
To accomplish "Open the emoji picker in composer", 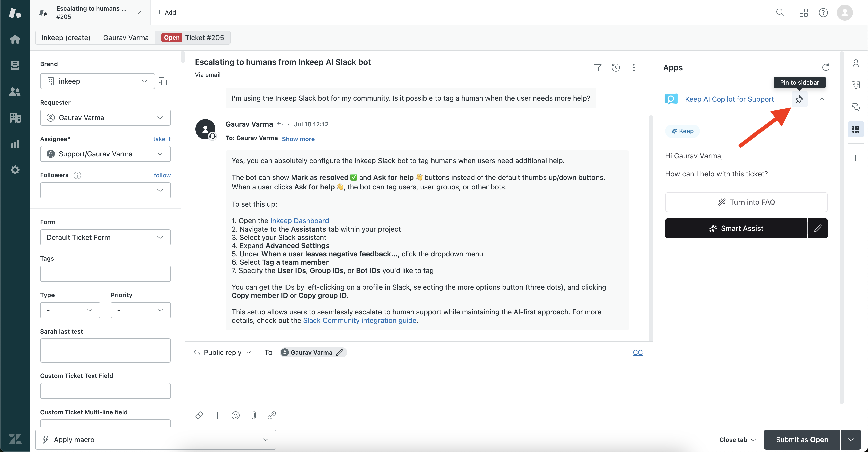I will [x=236, y=415].
